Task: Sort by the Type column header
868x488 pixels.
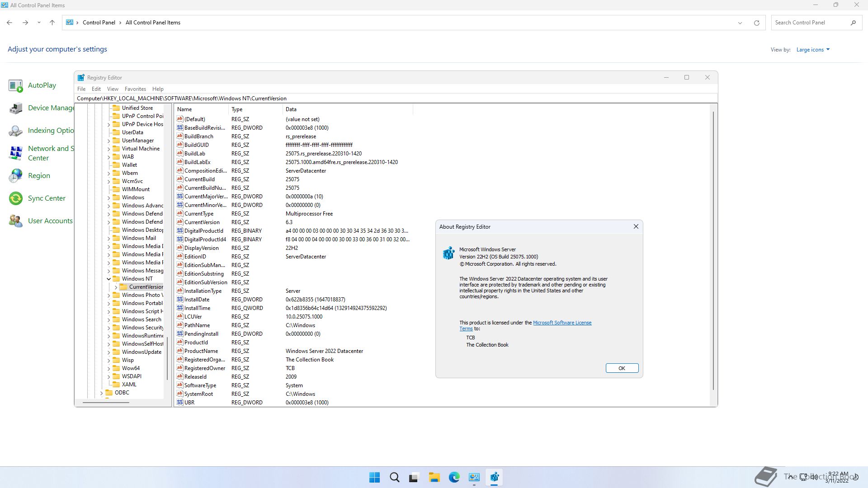Action: point(255,109)
